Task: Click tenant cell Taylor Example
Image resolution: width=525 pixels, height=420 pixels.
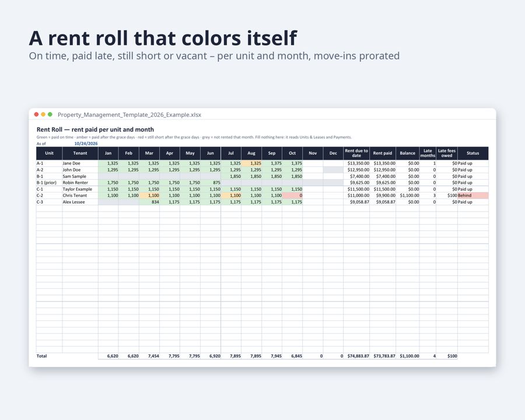Action: pos(80,189)
